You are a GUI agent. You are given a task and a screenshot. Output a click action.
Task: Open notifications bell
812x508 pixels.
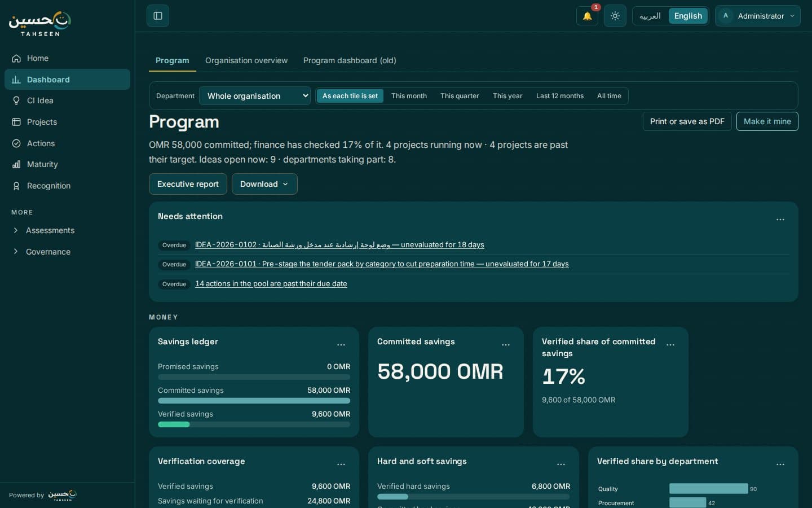(x=587, y=16)
